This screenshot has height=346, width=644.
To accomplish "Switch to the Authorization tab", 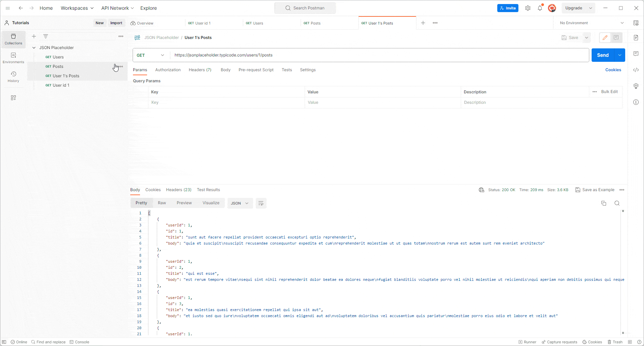I will [168, 70].
